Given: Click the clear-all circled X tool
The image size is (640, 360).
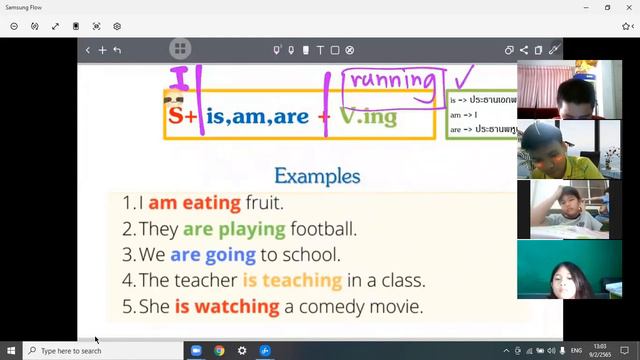Looking at the screenshot, I should [350, 50].
